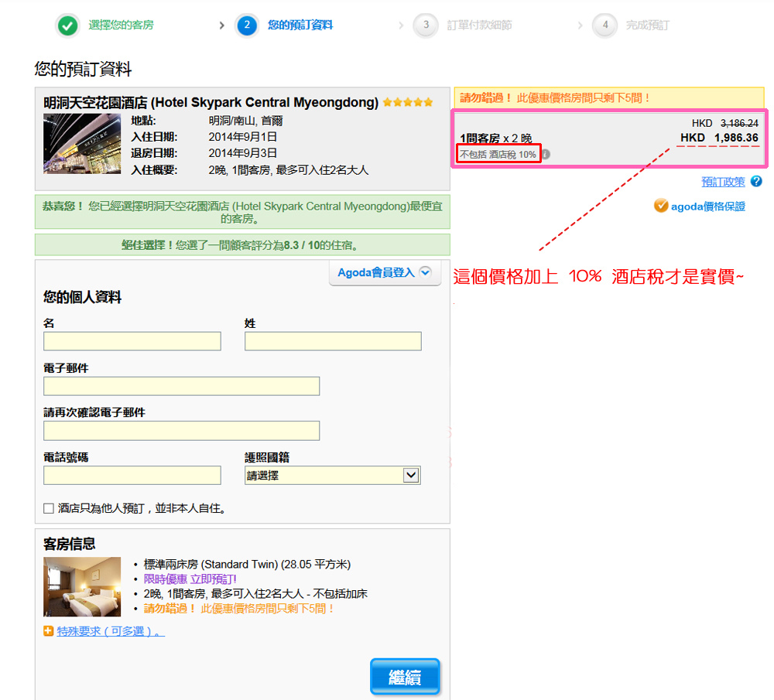Image resolution: width=774 pixels, height=700 pixels.
Task: Click the Standard Twin room thumbnail photo
Action: point(82,586)
